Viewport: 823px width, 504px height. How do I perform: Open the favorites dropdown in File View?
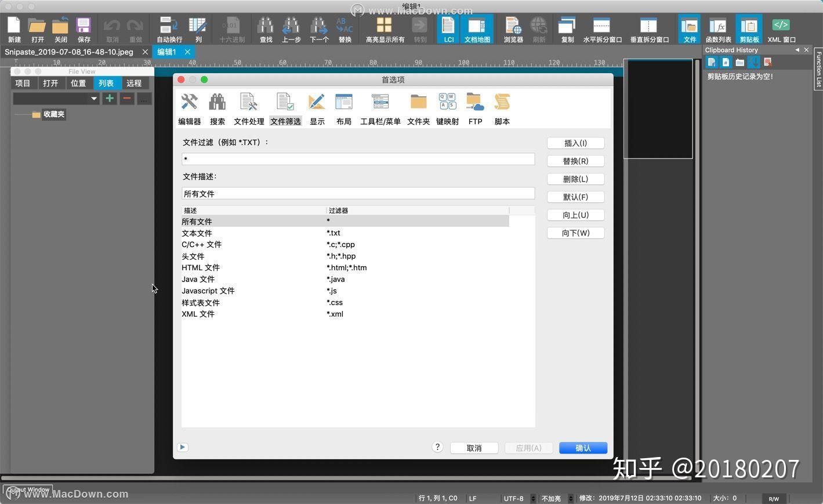point(94,99)
